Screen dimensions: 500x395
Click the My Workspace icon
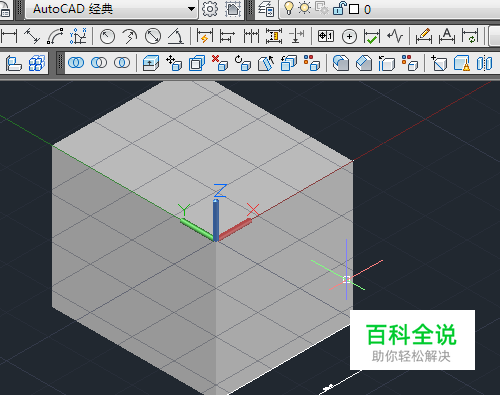coord(233,9)
